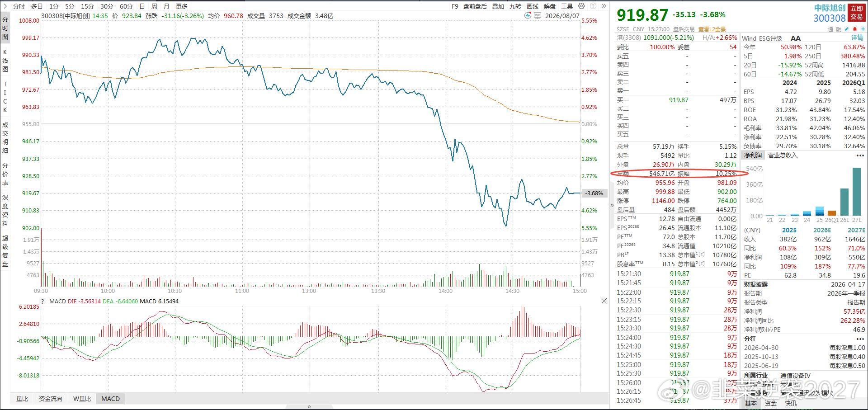Add stock to watchlist with plus icon
Image resolution: width=868 pixels, height=410 pixels.
[x=863, y=29]
